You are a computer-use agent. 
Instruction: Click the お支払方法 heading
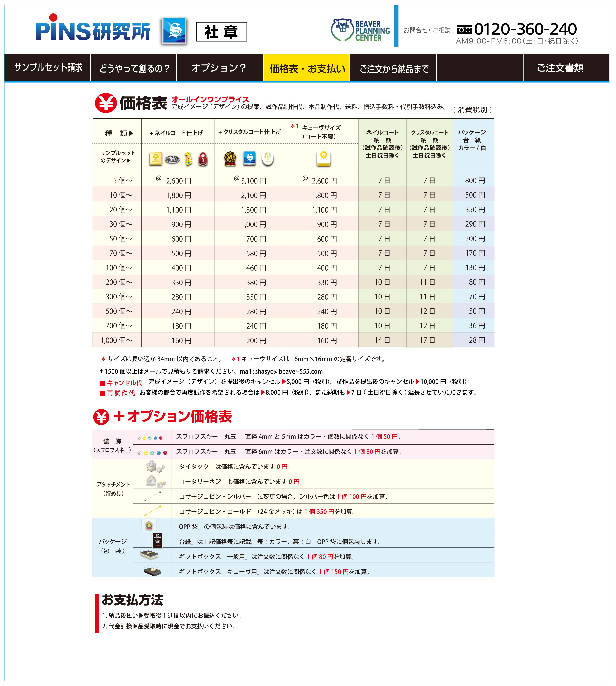[132, 600]
